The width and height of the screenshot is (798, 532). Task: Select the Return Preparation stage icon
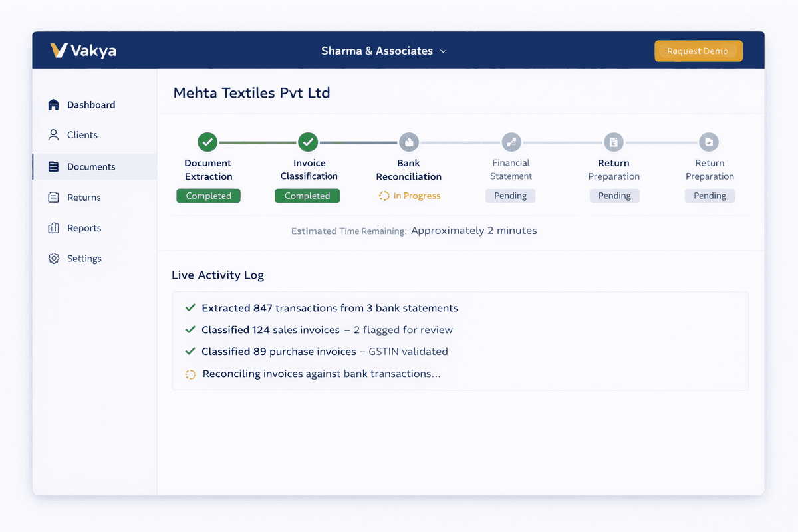click(x=613, y=142)
